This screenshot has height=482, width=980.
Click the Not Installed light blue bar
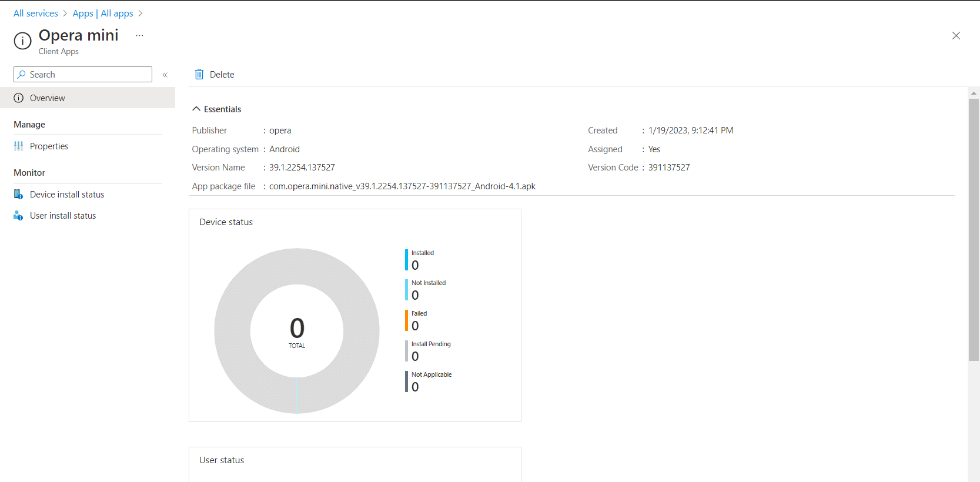coord(406,290)
